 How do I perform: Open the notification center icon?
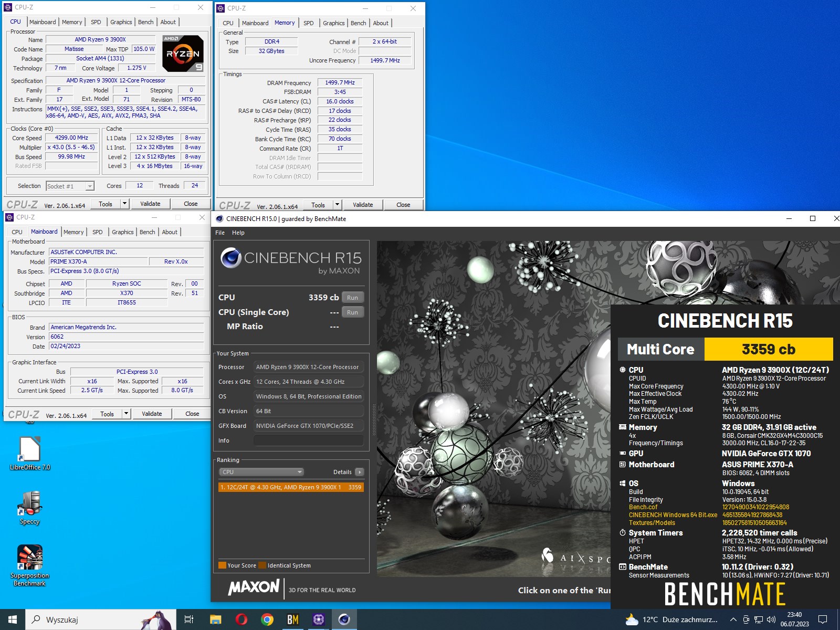point(823,619)
